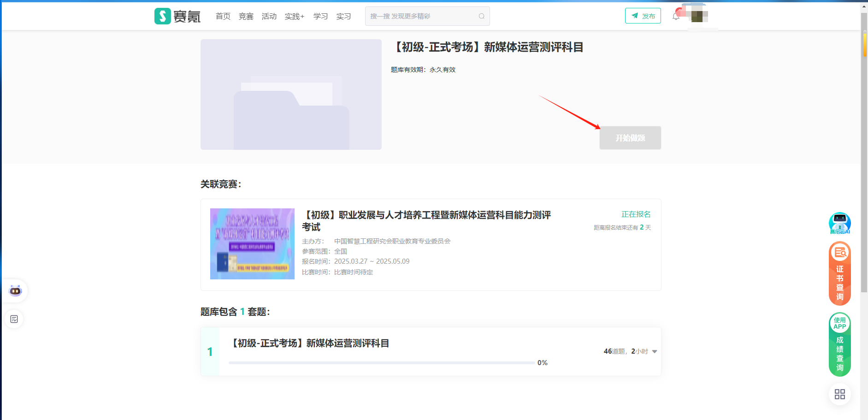Click the search magnifier icon

click(x=481, y=16)
